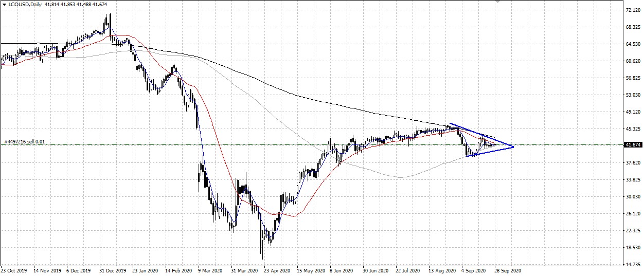Click the small arrow before LCOUSD,Daily
Viewport: 644px width, 276px height.
coord(4,4)
